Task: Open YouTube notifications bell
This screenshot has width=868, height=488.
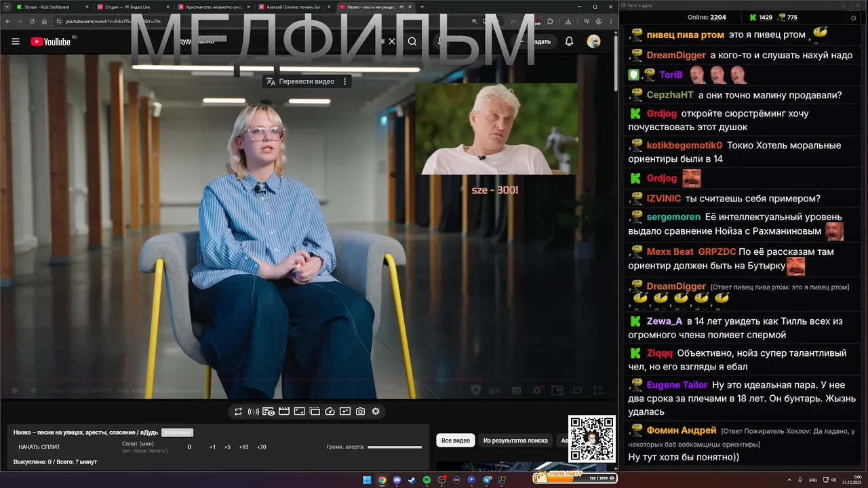Action: 569,41
